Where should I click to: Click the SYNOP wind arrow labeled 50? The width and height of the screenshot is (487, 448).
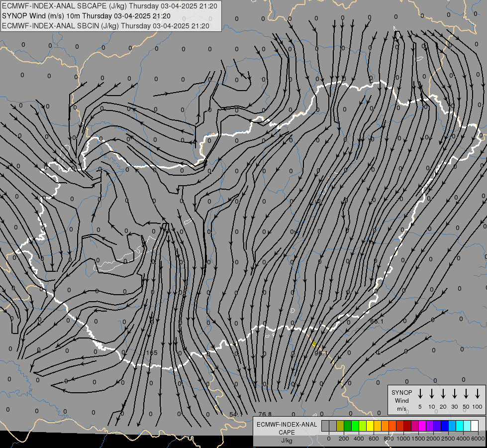tap(466, 393)
